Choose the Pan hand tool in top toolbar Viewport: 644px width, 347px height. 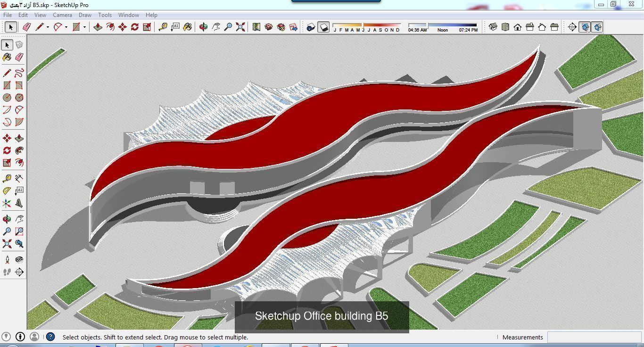point(216,27)
